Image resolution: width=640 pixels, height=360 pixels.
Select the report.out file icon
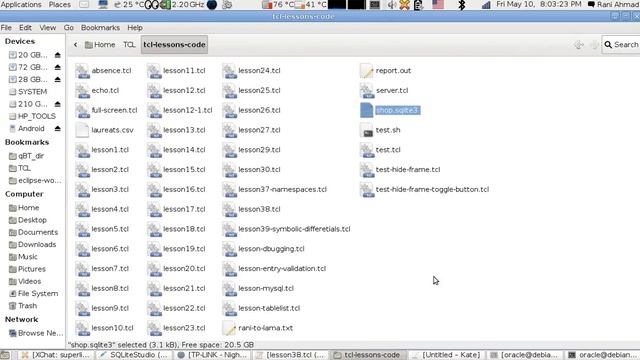[x=367, y=71]
